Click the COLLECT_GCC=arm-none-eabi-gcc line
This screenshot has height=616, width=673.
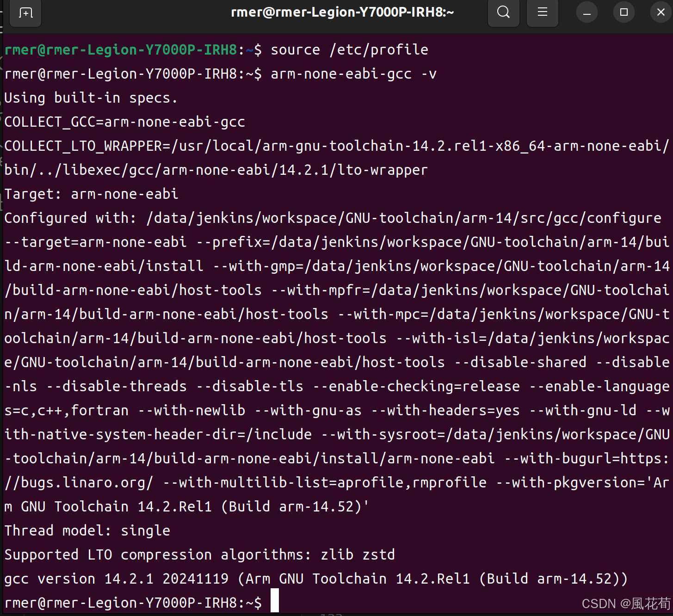pos(125,122)
